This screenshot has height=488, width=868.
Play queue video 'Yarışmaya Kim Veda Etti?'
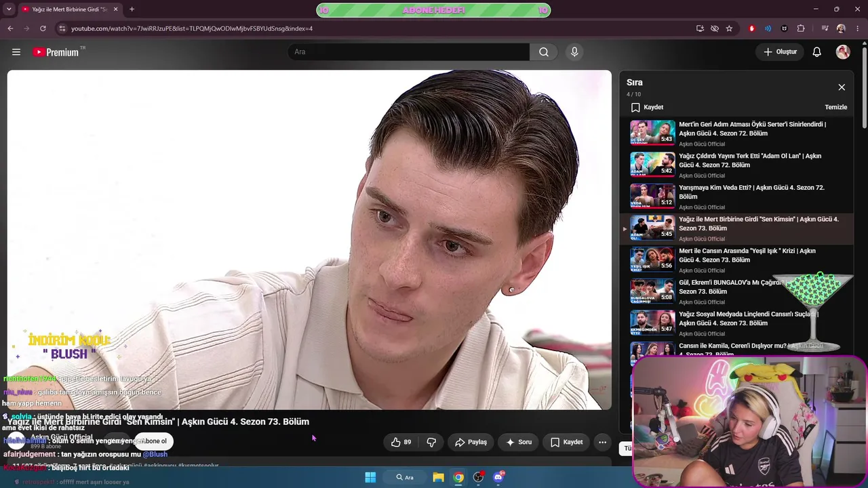pos(751,192)
